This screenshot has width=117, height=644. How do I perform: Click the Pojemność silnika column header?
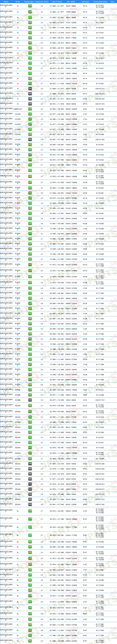coord(42,1)
